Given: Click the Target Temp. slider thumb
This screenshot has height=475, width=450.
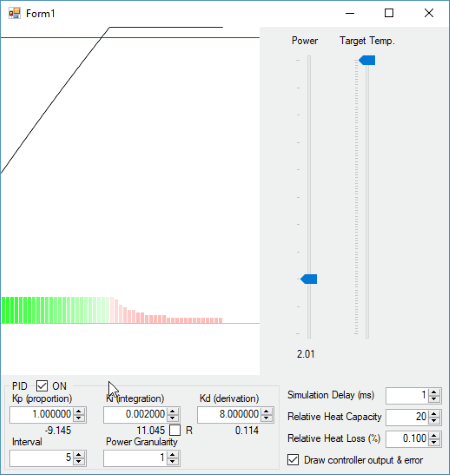Looking at the screenshot, I should click(x=367, y=60).
